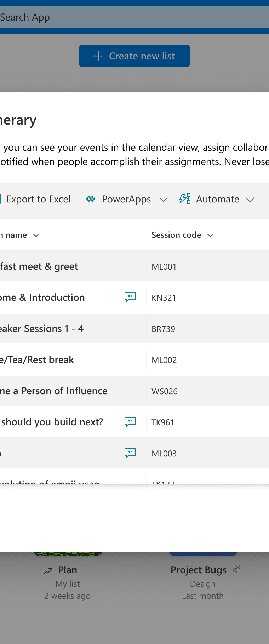Image resolution: width=269 pixels, height=644 pixels.
Task: Open comments icon beside ML003 row
Action: (x=130, y=453)
